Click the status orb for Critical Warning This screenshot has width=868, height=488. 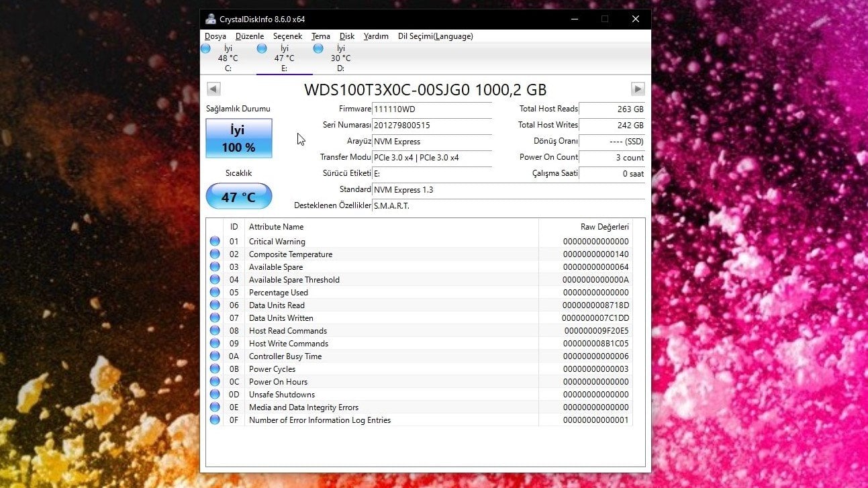(215, 241)
